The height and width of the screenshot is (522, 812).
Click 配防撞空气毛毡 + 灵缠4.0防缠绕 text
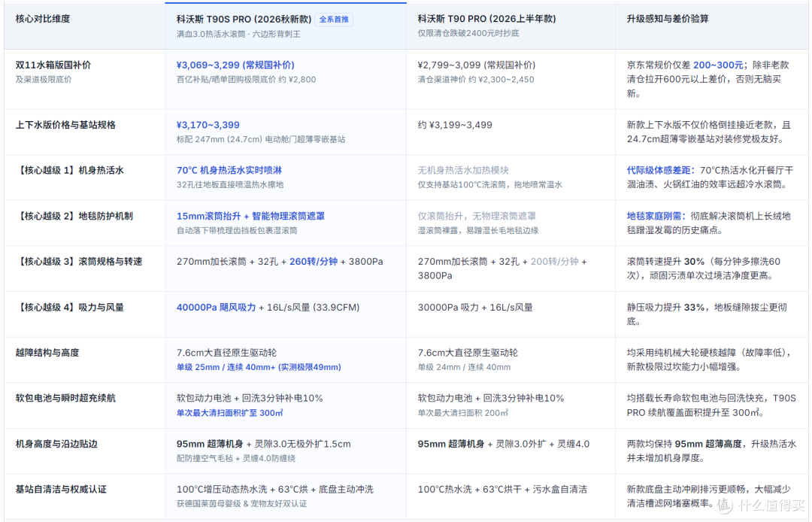coord(237,458)
